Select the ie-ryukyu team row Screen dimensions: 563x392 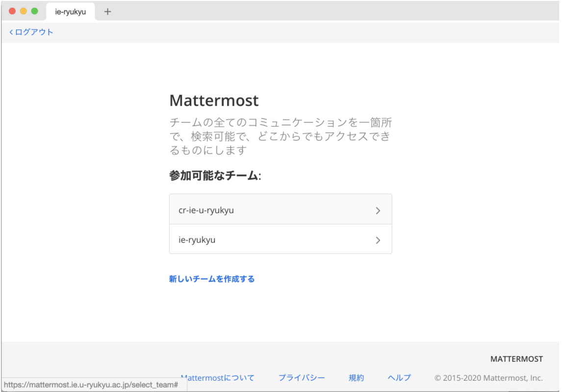click(x=281, y=239)
